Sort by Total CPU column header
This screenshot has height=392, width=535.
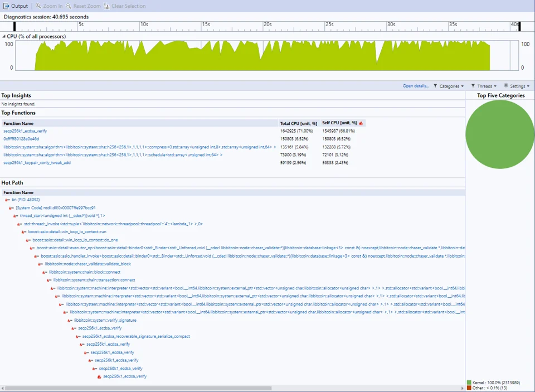tap(299, 123)
